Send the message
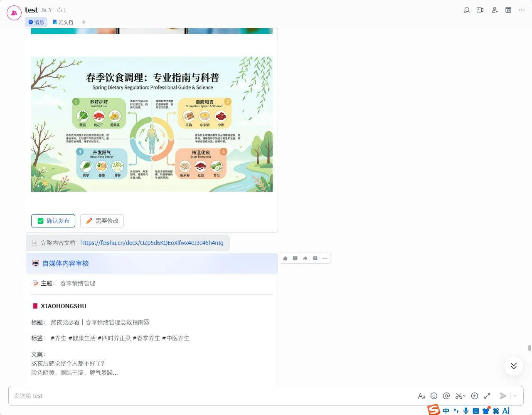This screenshot has width=532, height=415. 503,396
